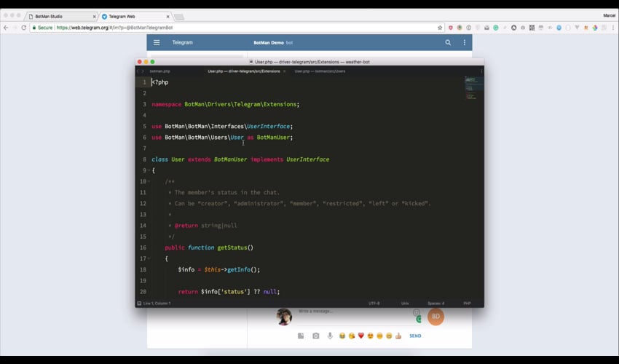Open emoji picker in message field
Image resolution: width=619 pixels, height=364 pixels.
(416, 312)
